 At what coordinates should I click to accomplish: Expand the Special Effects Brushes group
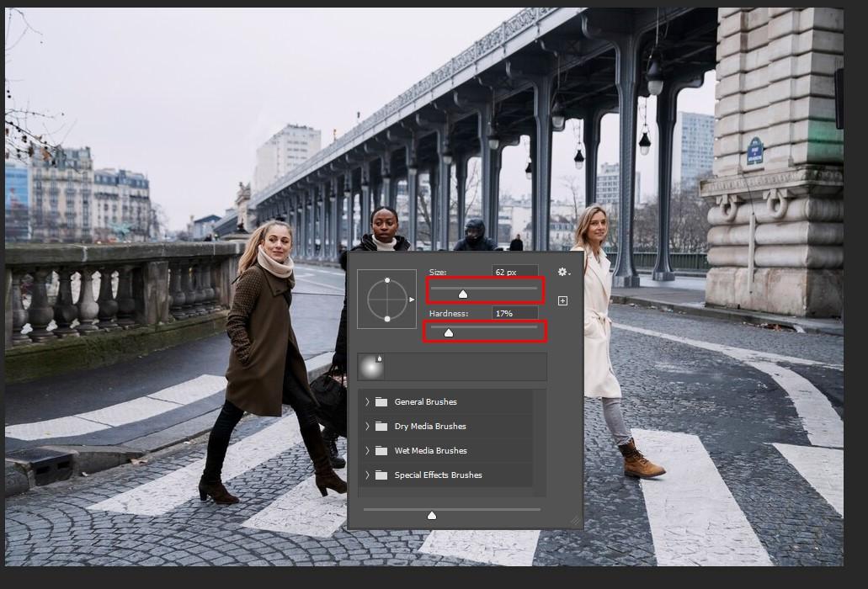(367, 475)
